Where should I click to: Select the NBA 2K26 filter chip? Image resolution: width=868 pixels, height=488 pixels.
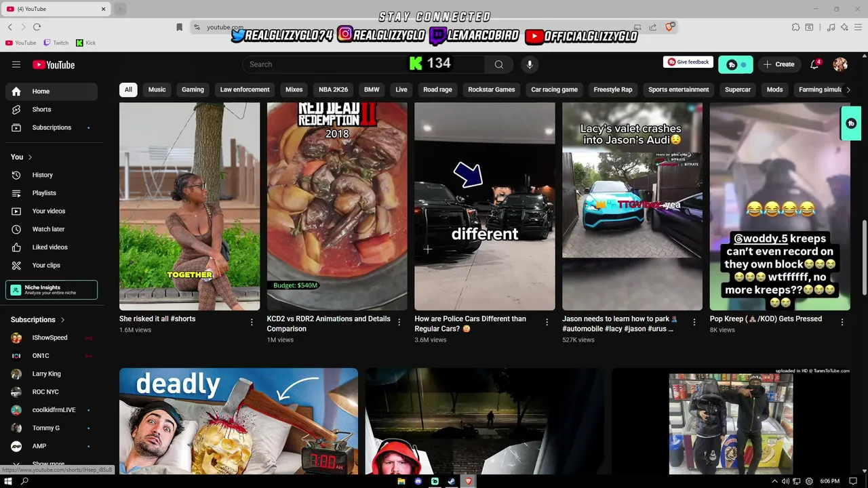click(334, 89)
